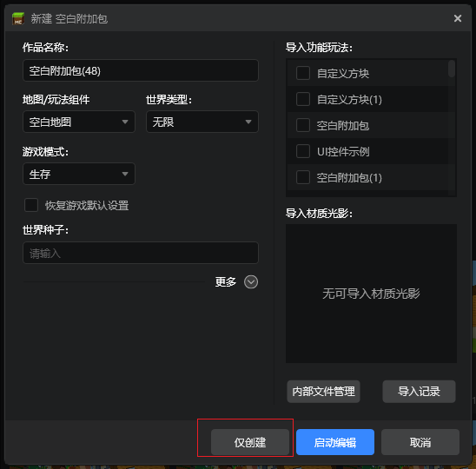The height and width of the screenshot is (469, 476).
Task: Select the 空白附加包(1) checkbox
Action: (303, 177)
